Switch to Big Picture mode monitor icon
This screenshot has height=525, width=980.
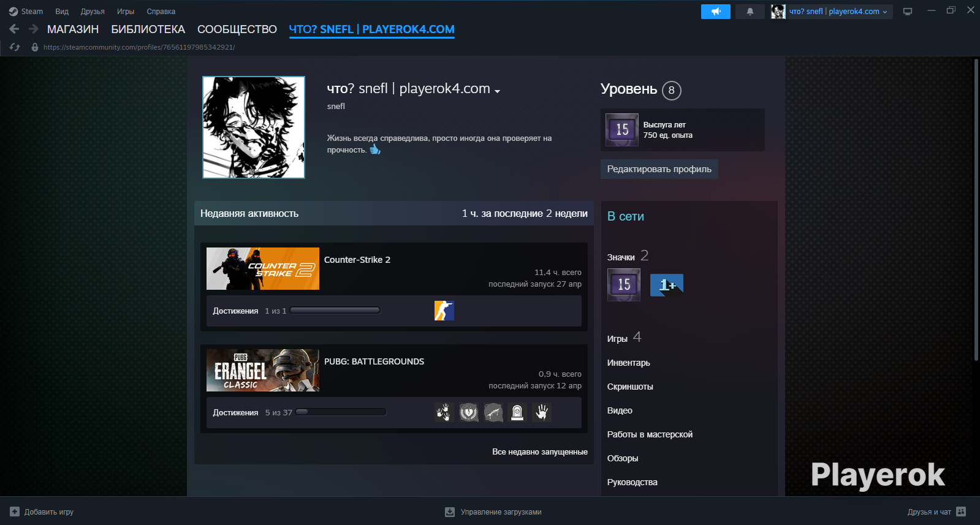[x=908, y=12]
